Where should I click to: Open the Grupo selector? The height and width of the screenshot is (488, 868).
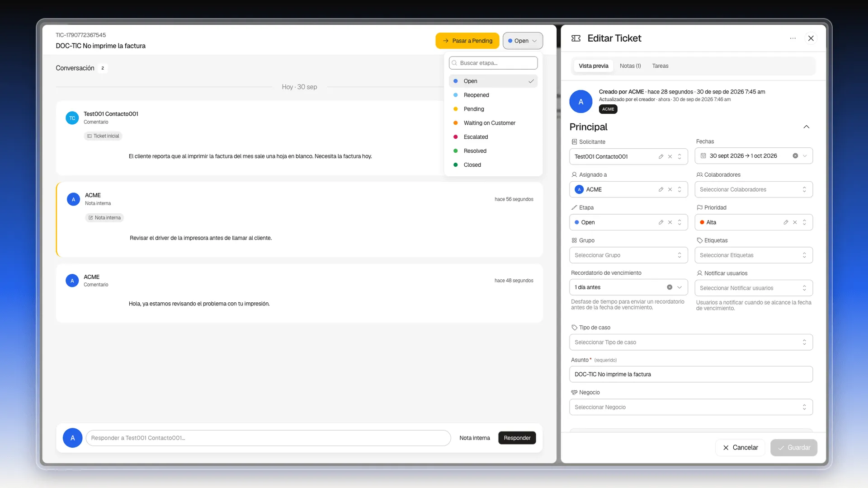(628, 255)
